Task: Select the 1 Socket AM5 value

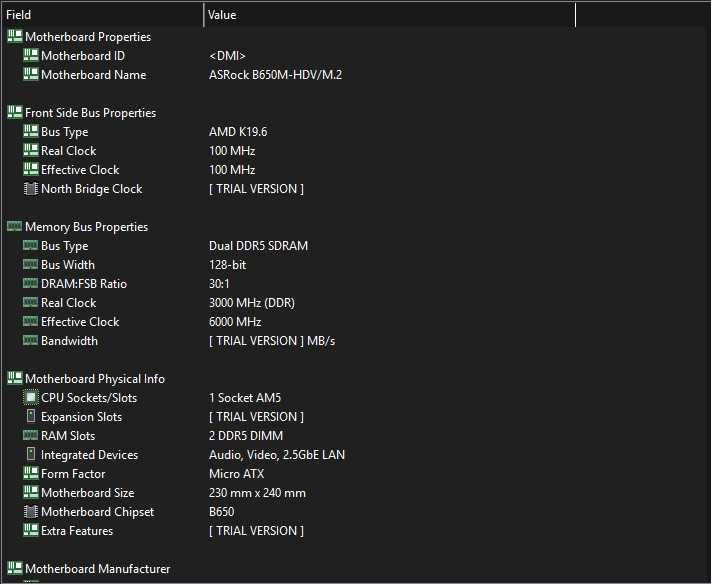Action: [x=245, y=398]
